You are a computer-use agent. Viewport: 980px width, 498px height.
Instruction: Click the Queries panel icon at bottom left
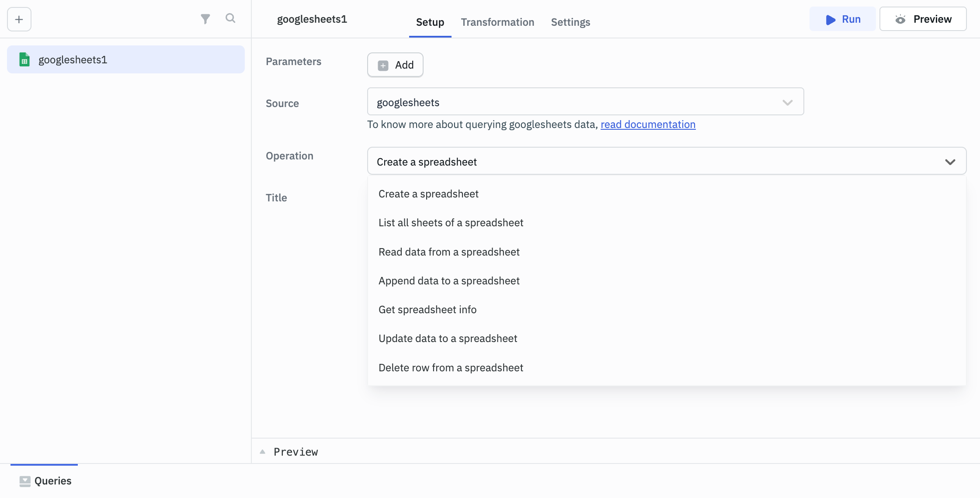25,481
